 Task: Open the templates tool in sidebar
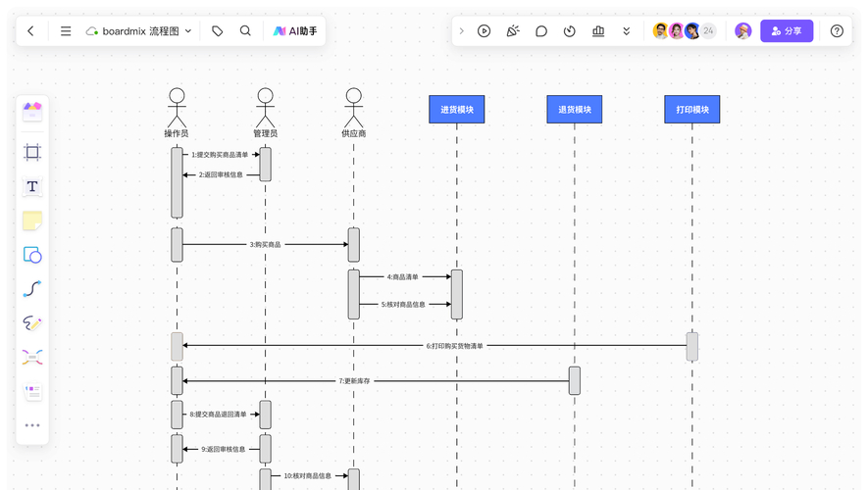[x=32, y=391]
